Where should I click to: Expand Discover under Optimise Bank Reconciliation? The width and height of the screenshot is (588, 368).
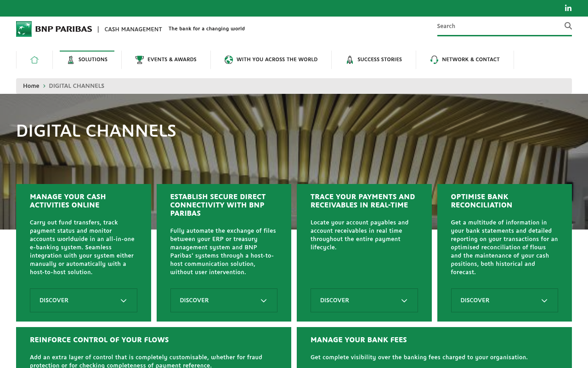click(504, 300)
